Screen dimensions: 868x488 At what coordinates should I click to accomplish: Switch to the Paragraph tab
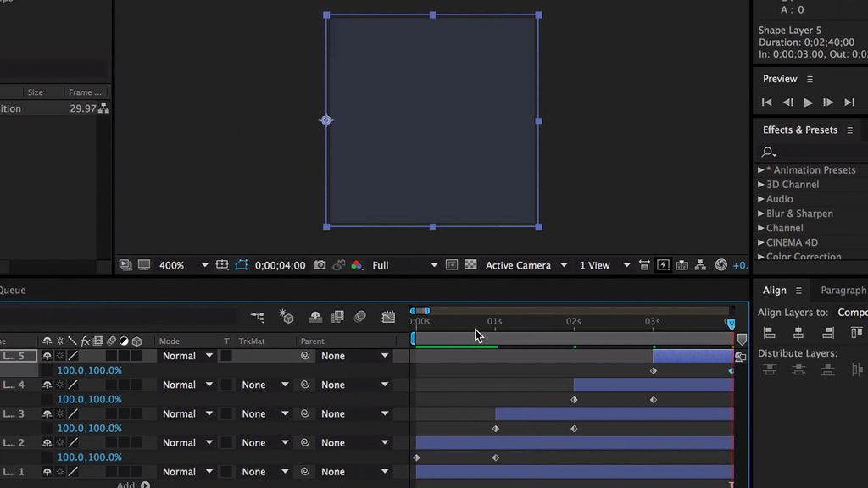(x=842, y=290)
